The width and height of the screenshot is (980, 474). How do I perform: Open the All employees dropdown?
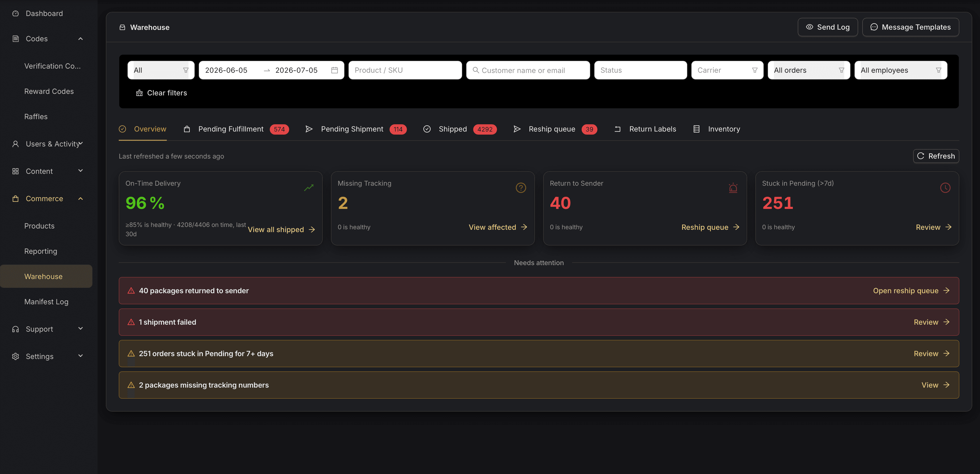click(x=900, y=70)
